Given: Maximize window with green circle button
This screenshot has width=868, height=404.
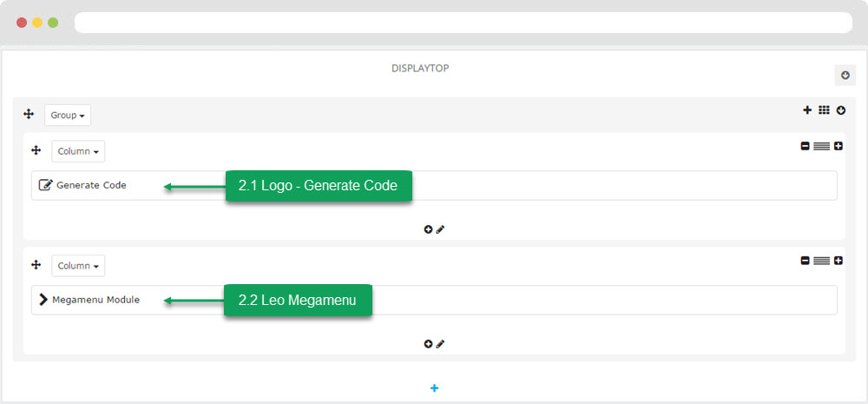Looking at the screenshot, I should (53, 23).
